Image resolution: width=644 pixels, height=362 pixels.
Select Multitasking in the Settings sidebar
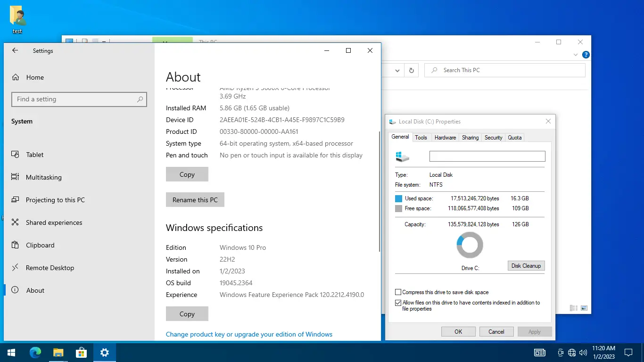point(43,177)
